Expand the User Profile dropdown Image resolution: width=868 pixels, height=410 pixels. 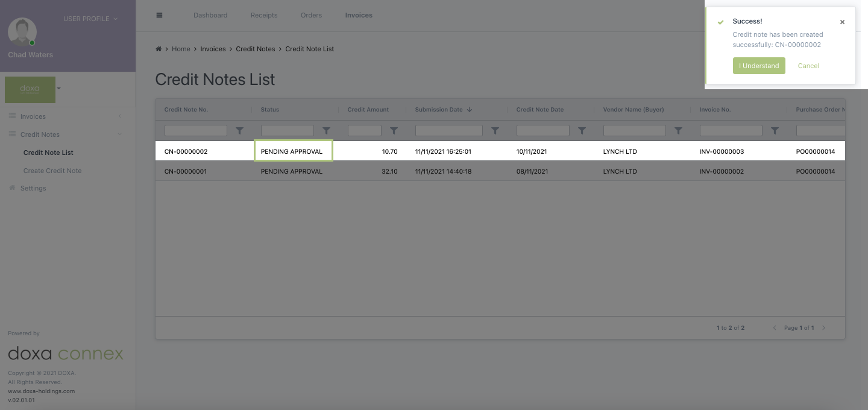pos(90,19)
